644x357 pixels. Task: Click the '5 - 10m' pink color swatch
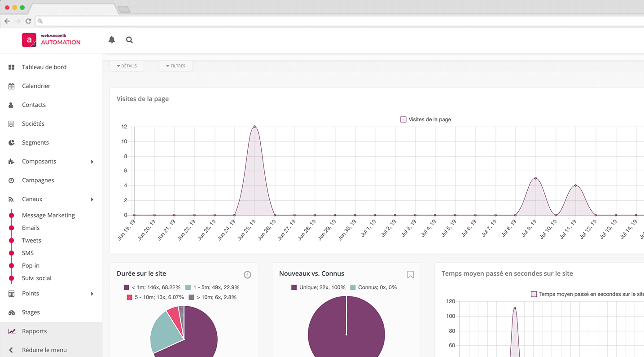click(129, 297)
